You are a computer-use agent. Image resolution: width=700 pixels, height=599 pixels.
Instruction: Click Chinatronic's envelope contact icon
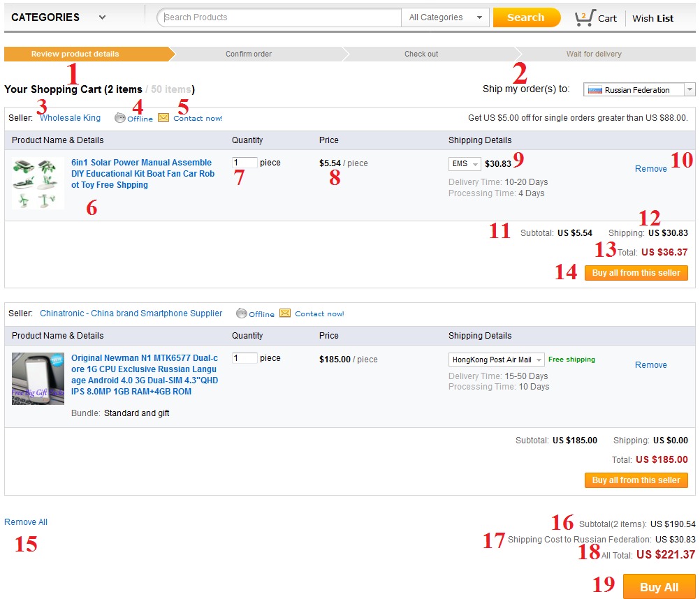[x=285, y=313]
